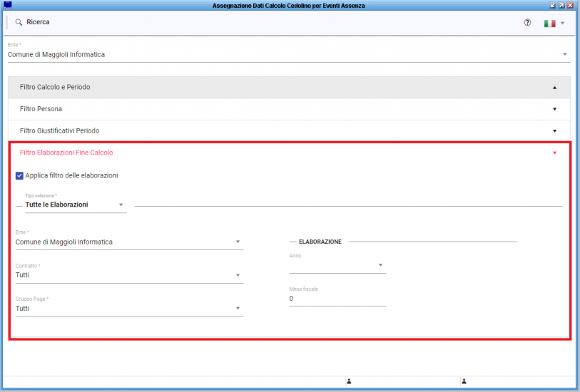The height and width of the screenshot is (392, 580).
Task: Click the ELABORAZIONE section label
Action: click(x=320, y=242)
